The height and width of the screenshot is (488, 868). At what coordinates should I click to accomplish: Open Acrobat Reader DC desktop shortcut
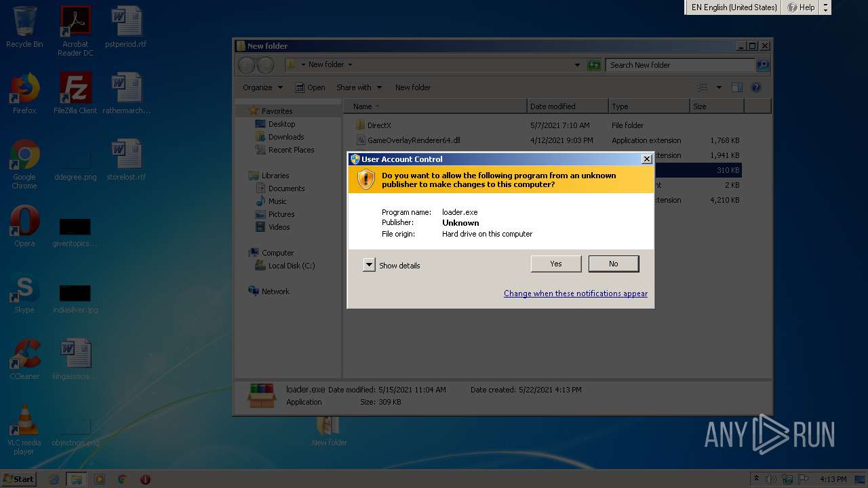tap(75, 31)
